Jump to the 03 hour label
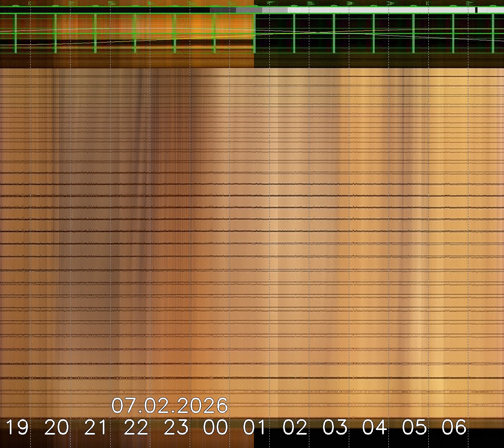Screen dimensions: 504x448 click(335, 427)
